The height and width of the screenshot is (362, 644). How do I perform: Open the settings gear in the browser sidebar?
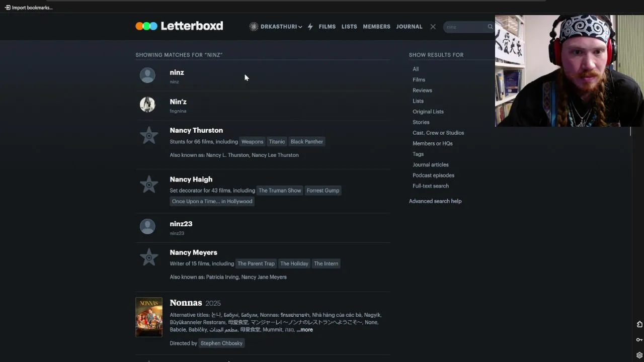(639, 355)
